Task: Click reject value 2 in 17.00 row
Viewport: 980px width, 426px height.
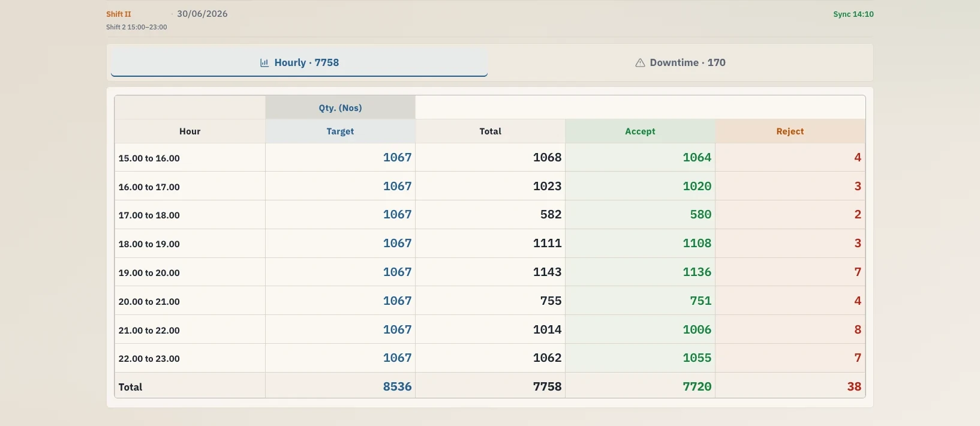Action: pyautogui.click(x=858, y=214)
